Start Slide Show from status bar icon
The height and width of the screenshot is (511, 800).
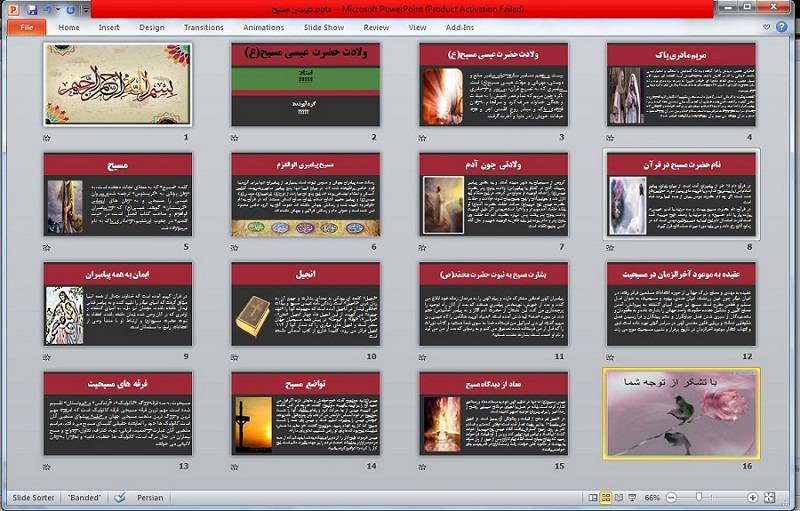coord(633,497)
